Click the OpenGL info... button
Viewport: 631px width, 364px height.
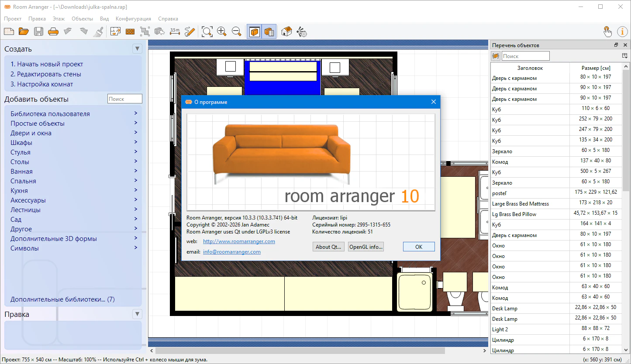[366, 247]
